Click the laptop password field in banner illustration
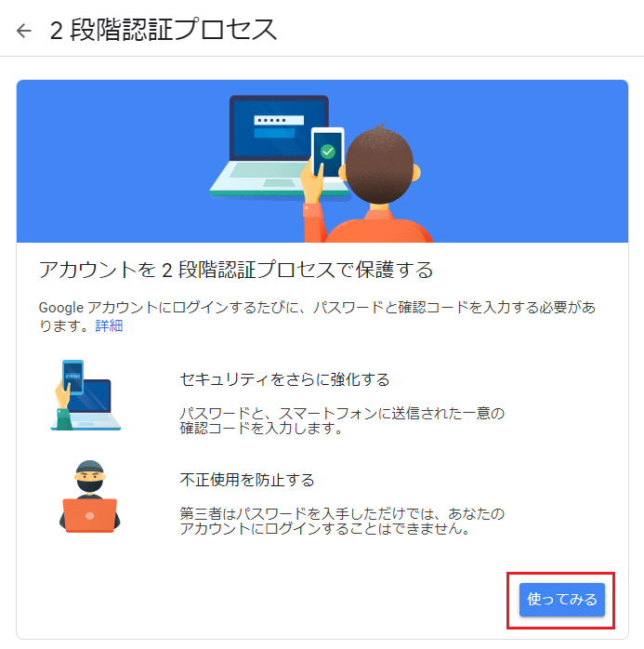The image size is (644, 649). pyautogui.click(x=279, y=120)
